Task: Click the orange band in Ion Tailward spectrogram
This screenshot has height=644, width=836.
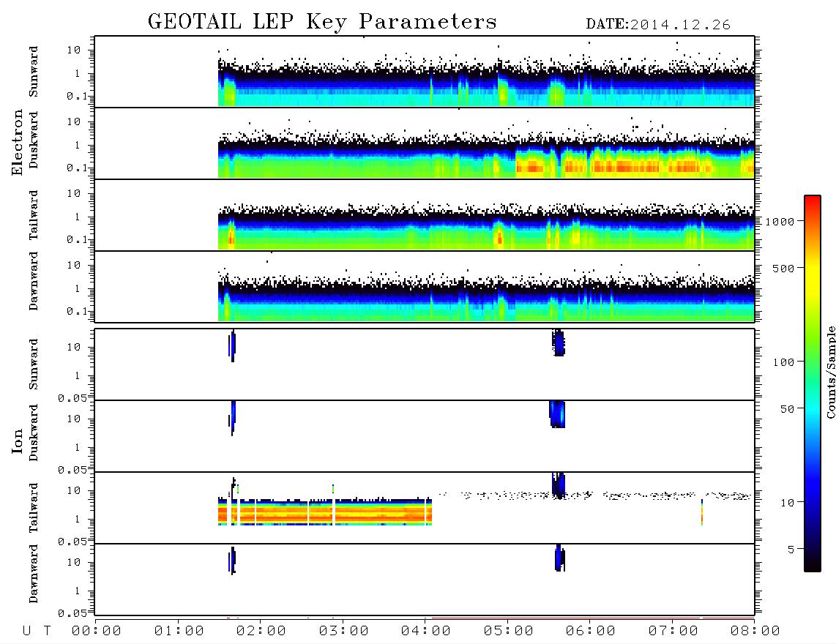Action: [325, 514]
